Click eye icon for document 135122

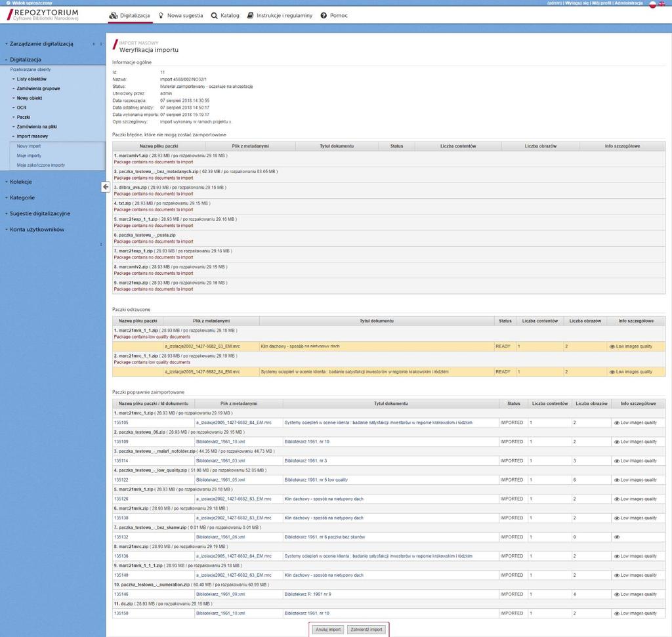pyautogui.click(x=617, y=480)
